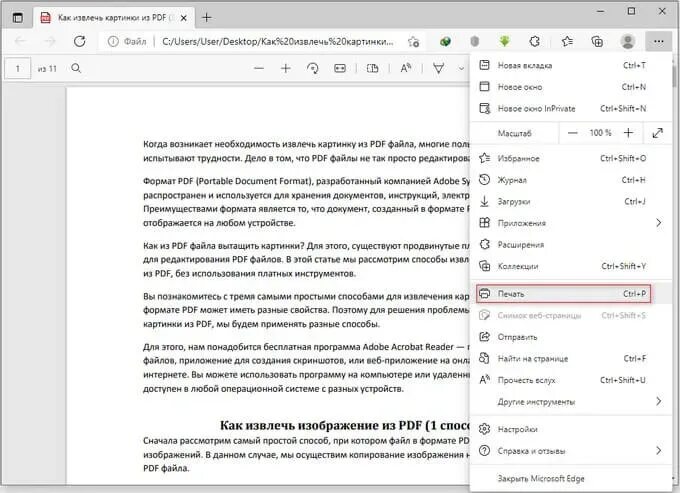Open Журнал from the menu
This screenshot has height=493, width=680.
coord(570,180)
